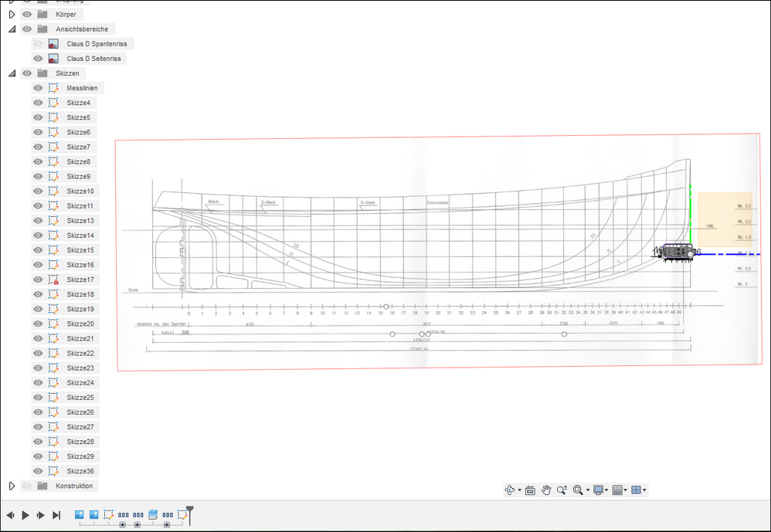Hide Skizze17 using its eye icon
Screen dimensions: 771x532
pyautogui.click(x=38, y=280)
